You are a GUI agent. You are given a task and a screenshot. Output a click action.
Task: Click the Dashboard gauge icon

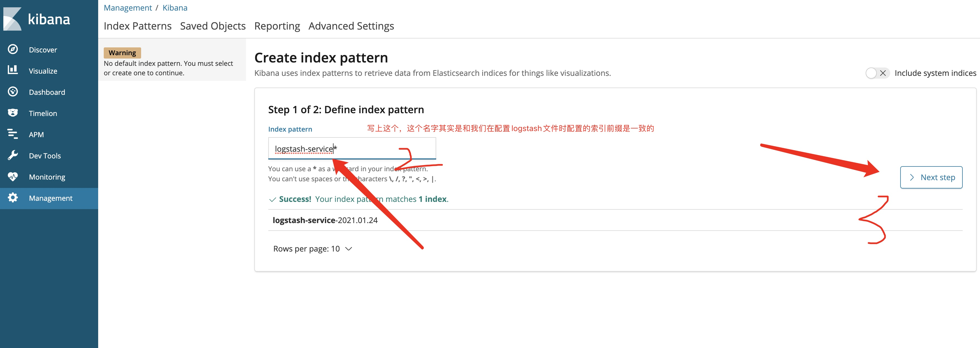(x=13, y=92)
